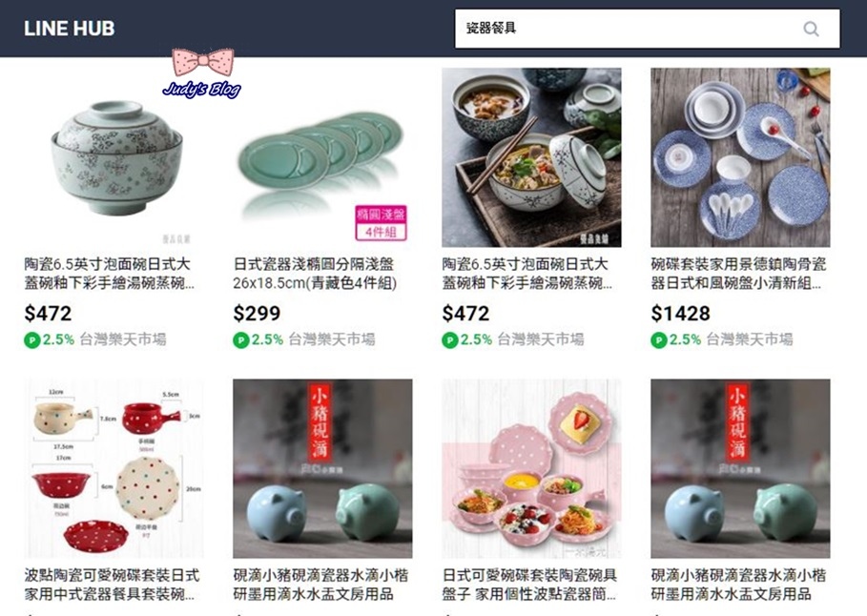867x616 pixels.
Task: Open the pink polka dot dish set image
Action: point(531,468)
